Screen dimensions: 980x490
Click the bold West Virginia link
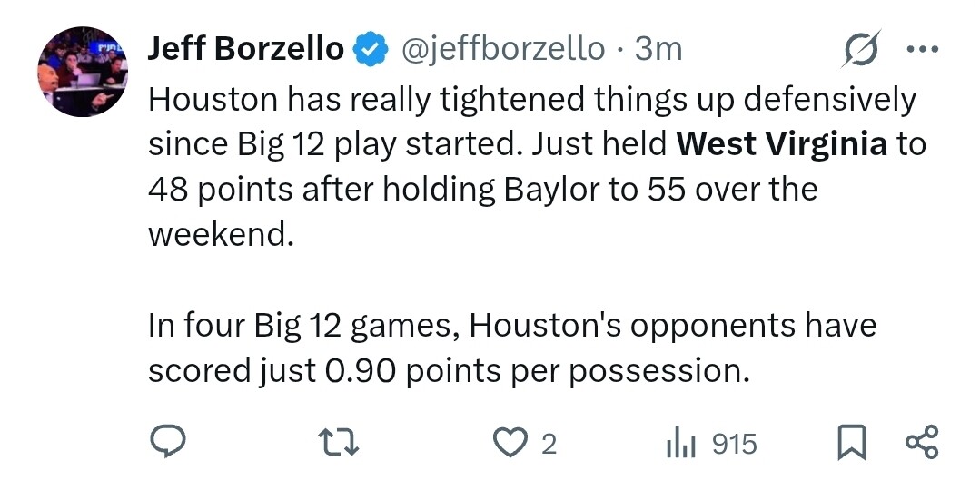pyautogui.click(x=783, y=144)
